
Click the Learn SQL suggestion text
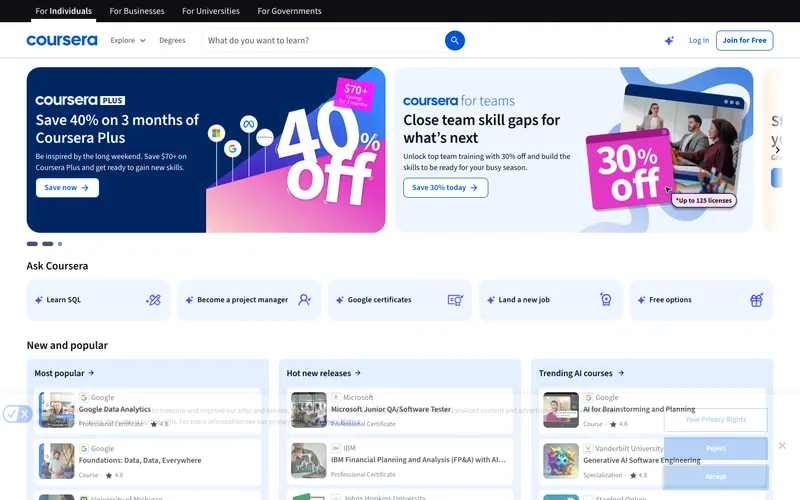pyautogui.click(x=64, y=300)
